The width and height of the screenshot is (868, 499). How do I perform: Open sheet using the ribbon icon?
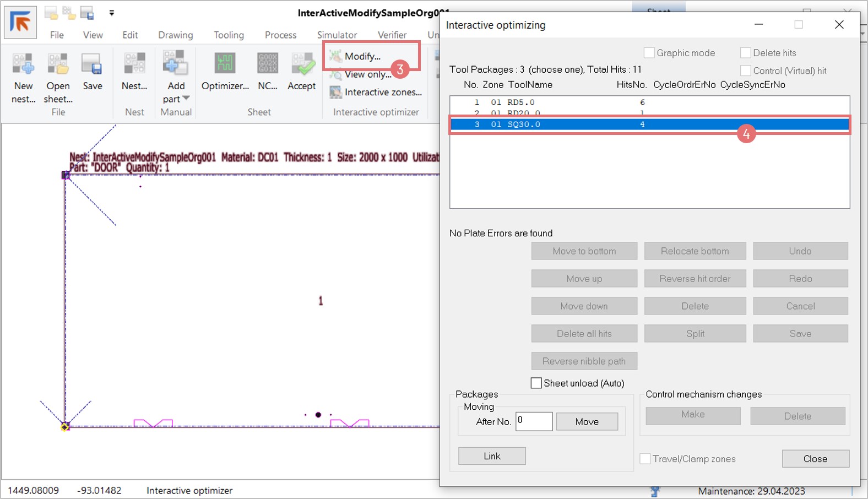coord(58,65)
